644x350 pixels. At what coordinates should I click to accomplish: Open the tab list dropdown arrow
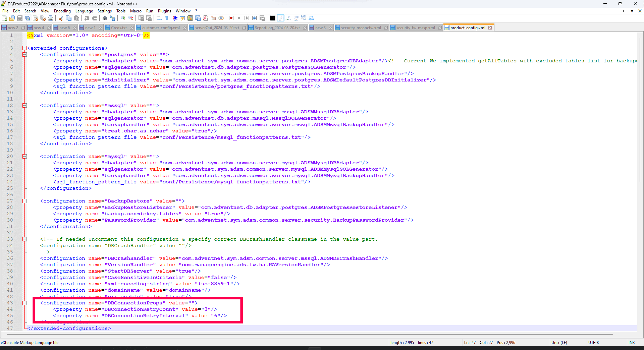[632, 11]
